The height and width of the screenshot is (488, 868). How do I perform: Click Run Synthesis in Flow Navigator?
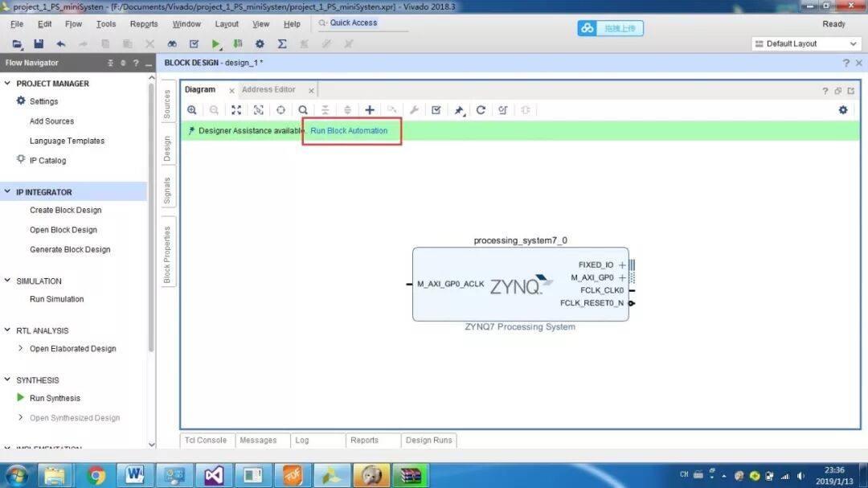[x=55, y=398]
